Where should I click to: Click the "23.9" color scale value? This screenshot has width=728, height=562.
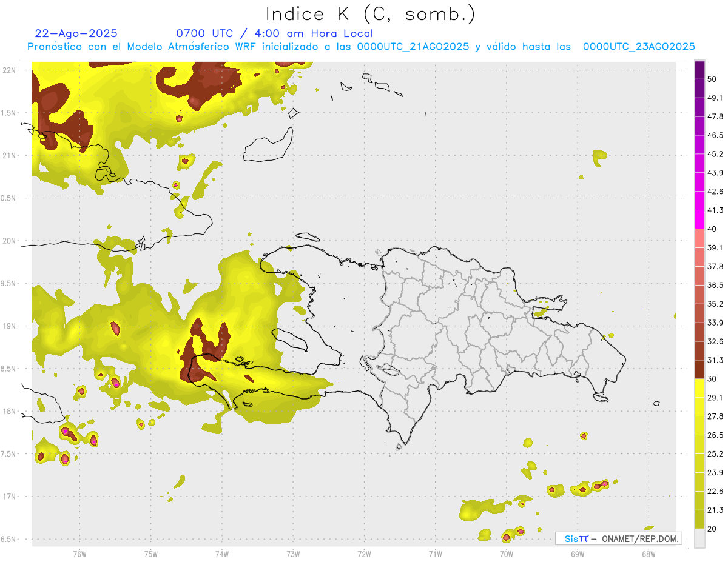click(715, 473)
